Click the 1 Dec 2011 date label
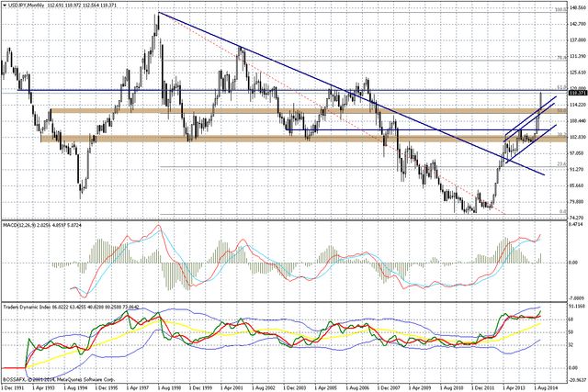The image size is (588, 392). click(x=482, y=387)
